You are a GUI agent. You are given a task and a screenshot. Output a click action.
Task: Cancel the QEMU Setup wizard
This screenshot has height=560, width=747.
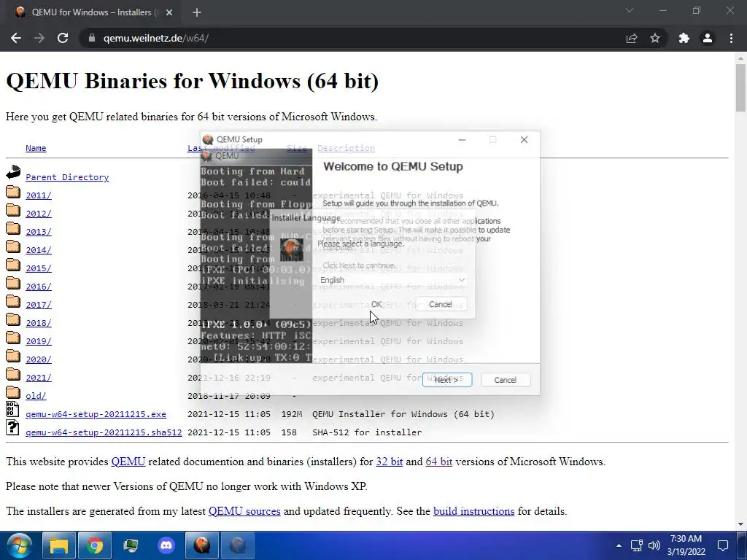pyautogui.click(x=505, y=380)
